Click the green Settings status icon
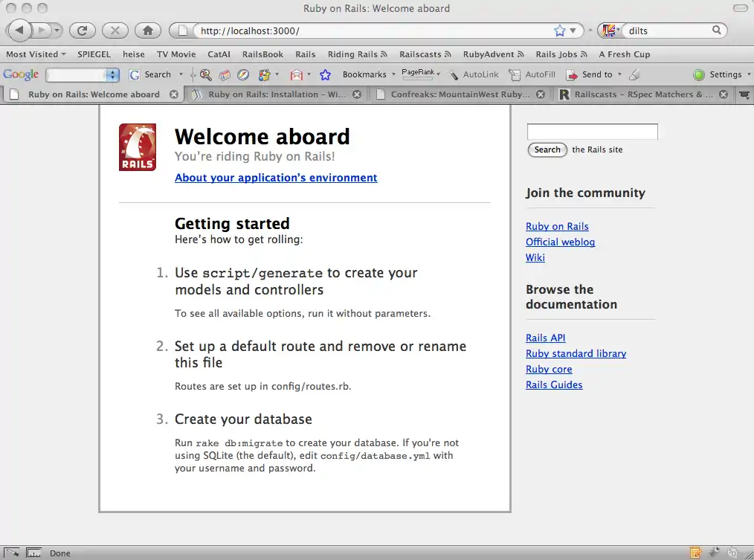754x560 pixels. 699,74
